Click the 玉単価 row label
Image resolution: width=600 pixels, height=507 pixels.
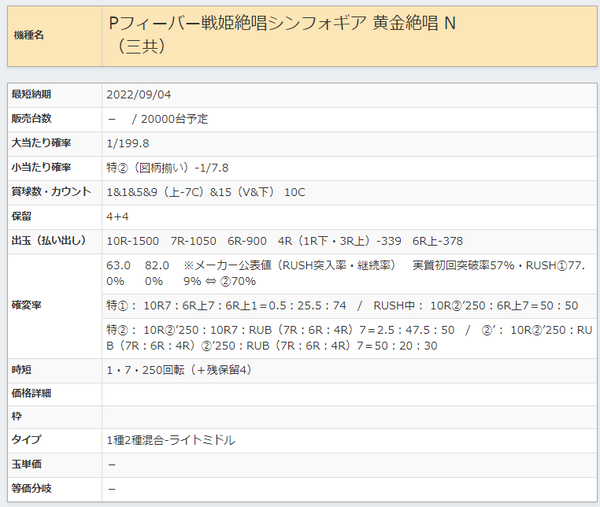pyautogui.click(x=26, y=465)
